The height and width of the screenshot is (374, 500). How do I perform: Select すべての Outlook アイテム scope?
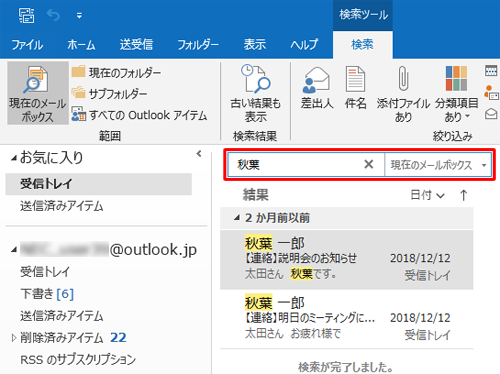coord(139,115)
